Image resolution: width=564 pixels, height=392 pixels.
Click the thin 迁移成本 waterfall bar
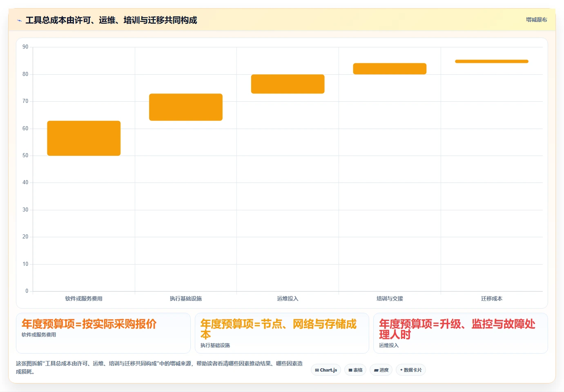click(492, 61)
